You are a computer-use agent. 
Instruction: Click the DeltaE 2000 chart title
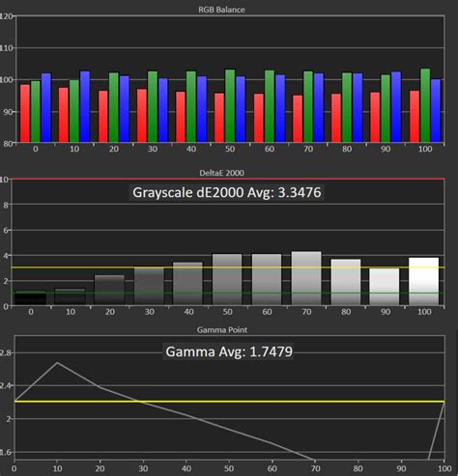[x=221, y=173]
